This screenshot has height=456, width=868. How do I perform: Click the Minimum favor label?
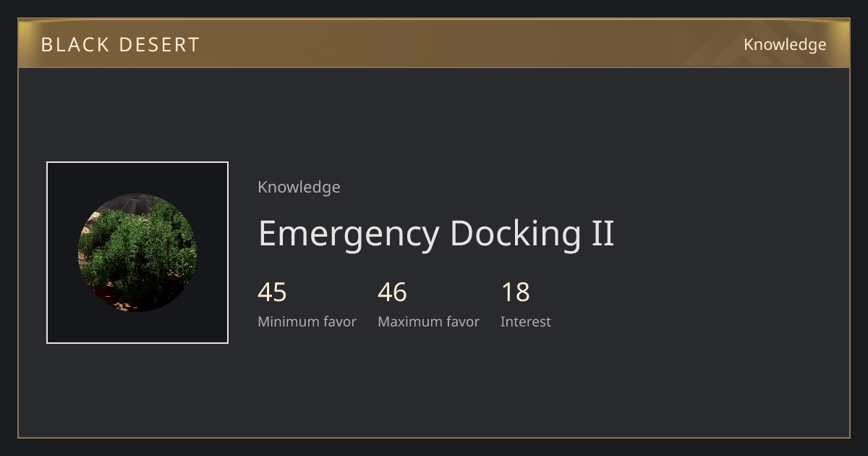click(x=307, y=322)
